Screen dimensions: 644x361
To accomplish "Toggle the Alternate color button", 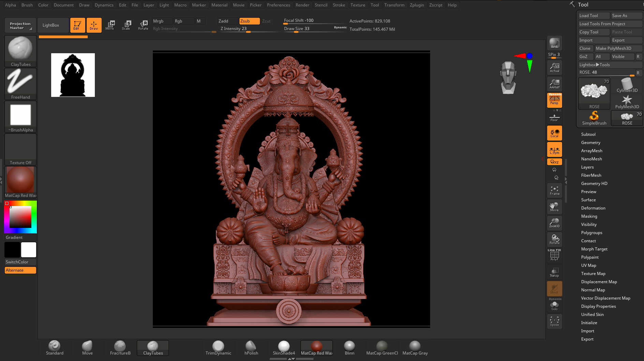I will click(x=20, y=270).
